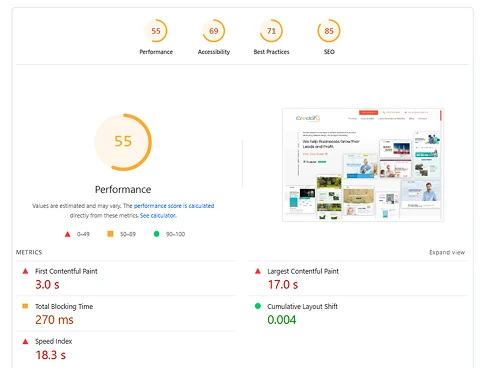Image resolution: width=481 pixels, height=369 pixels.
Task: Toggle Expand view for metrics
Action: [447, 252]
